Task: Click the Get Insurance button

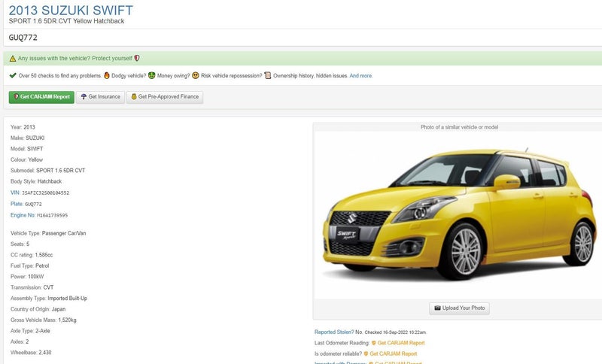Action: [101, 97]
